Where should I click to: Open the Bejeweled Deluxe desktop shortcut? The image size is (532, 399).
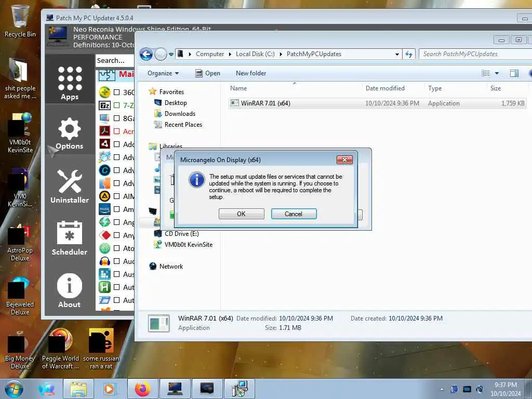coord(20,297)
